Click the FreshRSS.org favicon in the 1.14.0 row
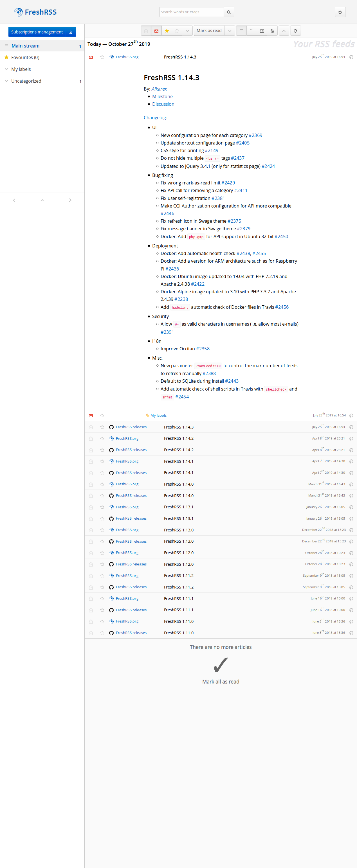The height and width of the screenshot is (868, 357). 111,484
